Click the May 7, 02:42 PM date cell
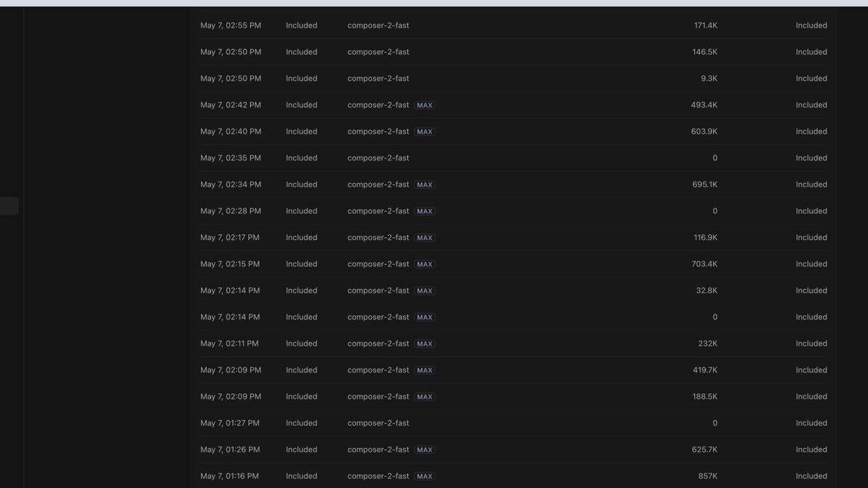868x488 pixels. pos(231,105)
